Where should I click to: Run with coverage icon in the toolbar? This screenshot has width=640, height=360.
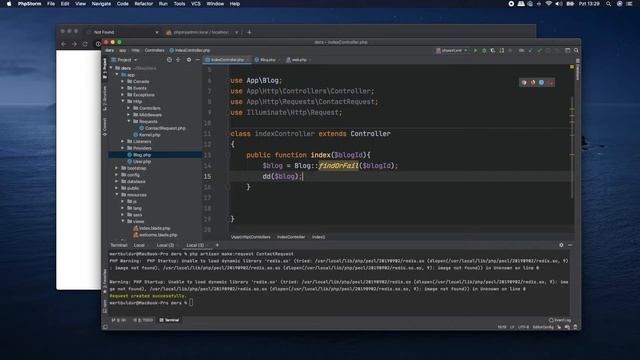493,51
